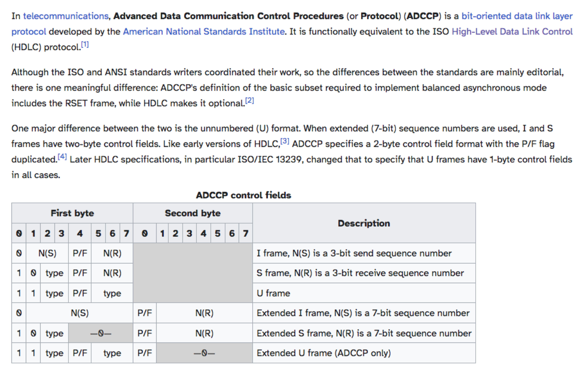Click the blue 'protocol' link on second line
Viewport: 583px width, 392px height.
[29, 32]
